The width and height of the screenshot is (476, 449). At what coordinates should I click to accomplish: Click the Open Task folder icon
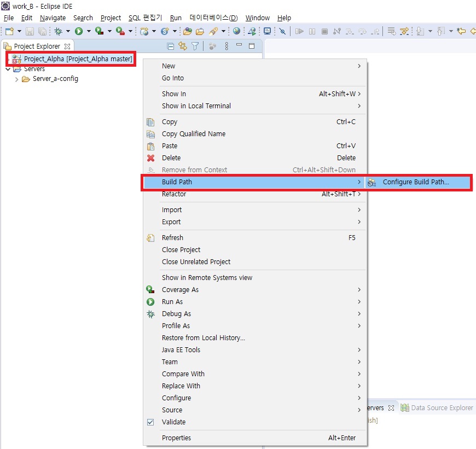point(200,31)
